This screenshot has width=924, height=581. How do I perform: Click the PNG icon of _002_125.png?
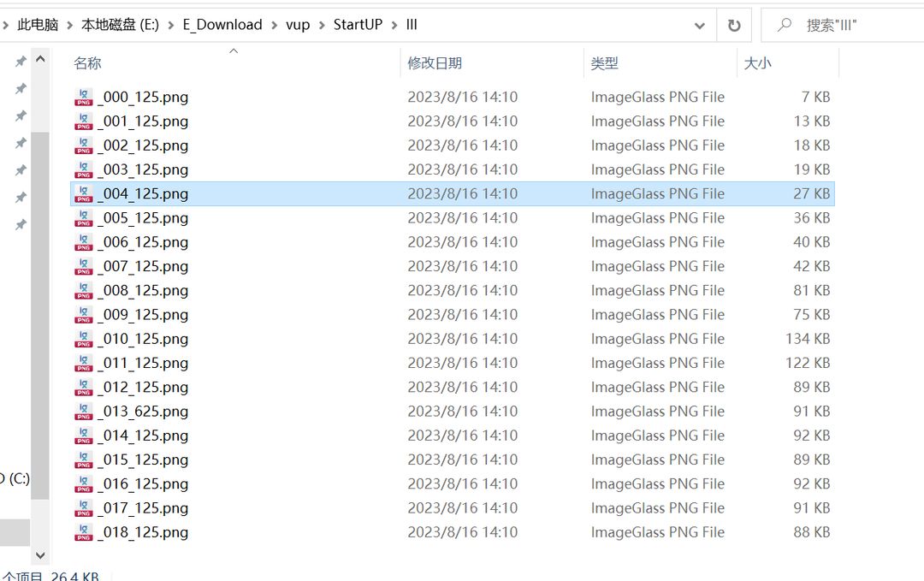84,145
